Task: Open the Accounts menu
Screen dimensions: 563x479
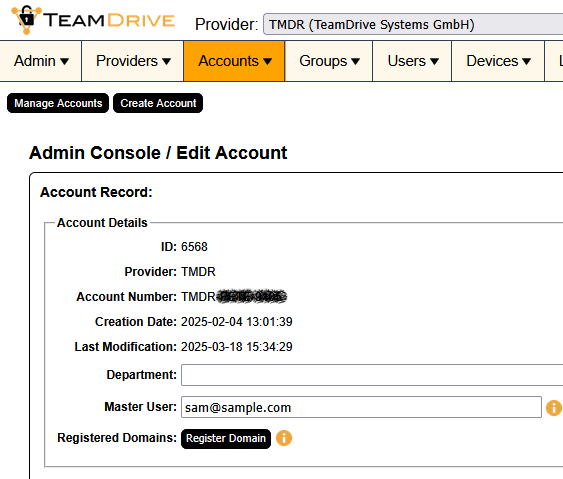Action: (234, 61)
